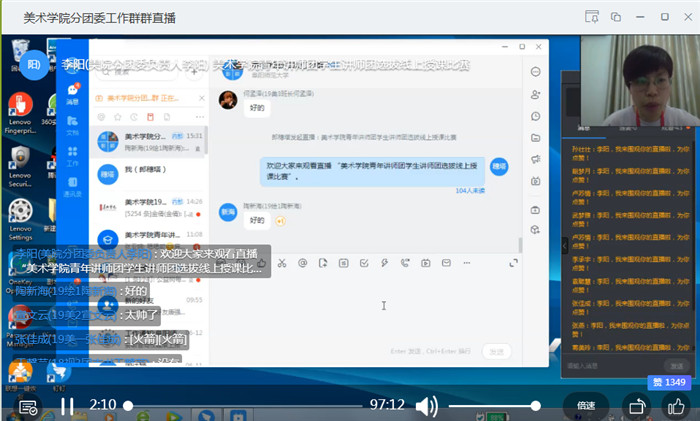Click the scissors screenshot icon in chat toolbar
The width and height of the screenshot is (700, 421).
coord(283,263)
